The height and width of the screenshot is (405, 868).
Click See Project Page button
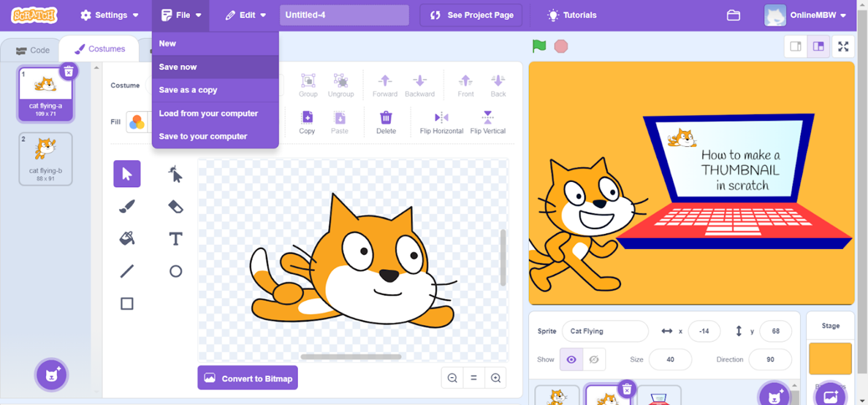[x=471, y=15]
